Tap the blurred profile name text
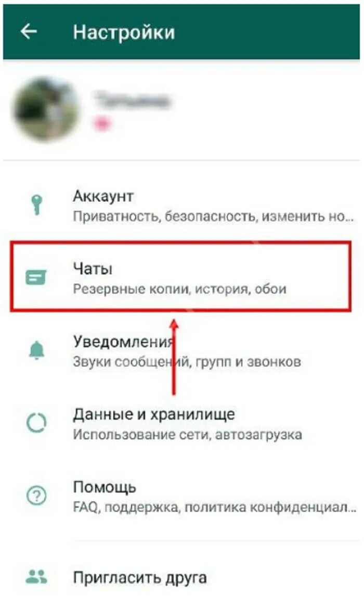The image size is (364, 607). point(132,100)
